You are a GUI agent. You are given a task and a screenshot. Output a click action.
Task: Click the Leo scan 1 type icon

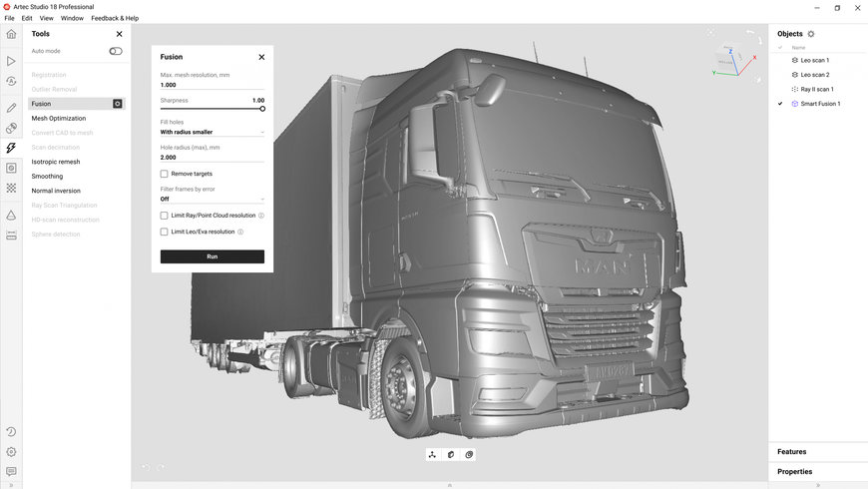pyautogui.click(x=795, y=60)
